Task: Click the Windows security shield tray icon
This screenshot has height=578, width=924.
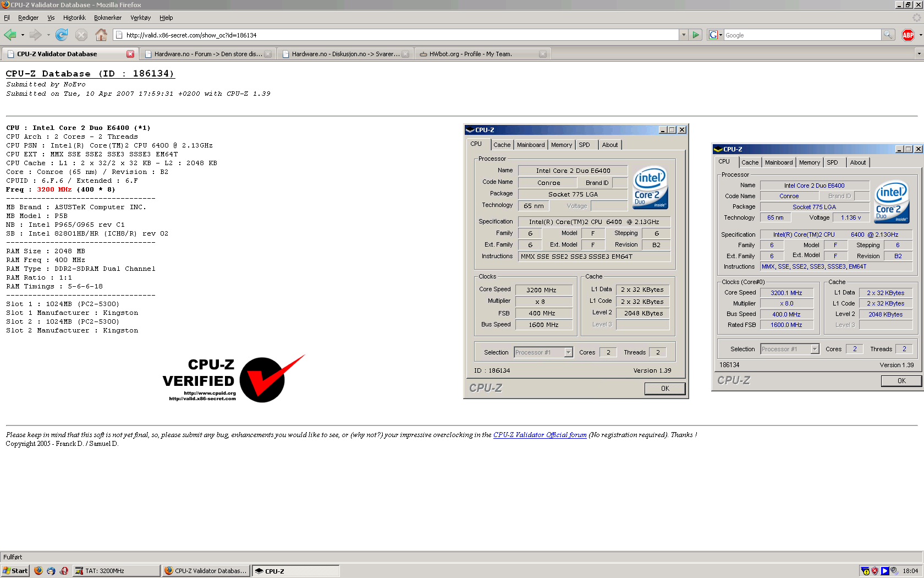Action: (875, 571)
